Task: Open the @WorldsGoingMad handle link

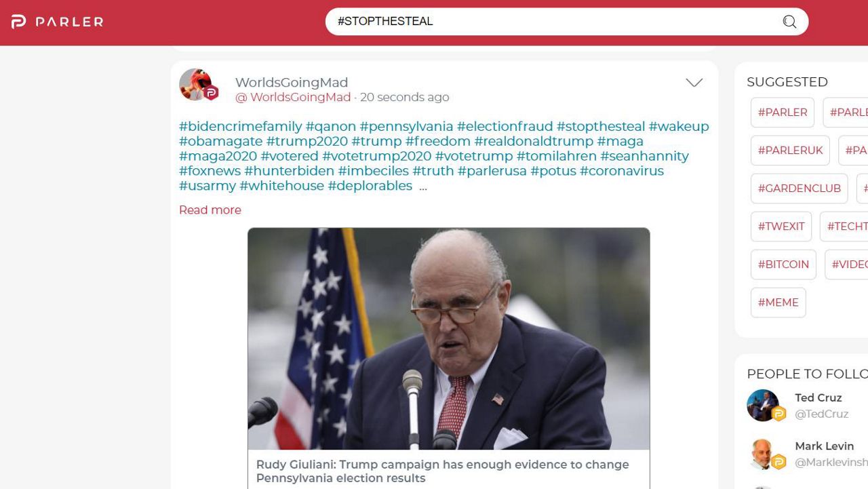Action: click(x=293, y=97)
